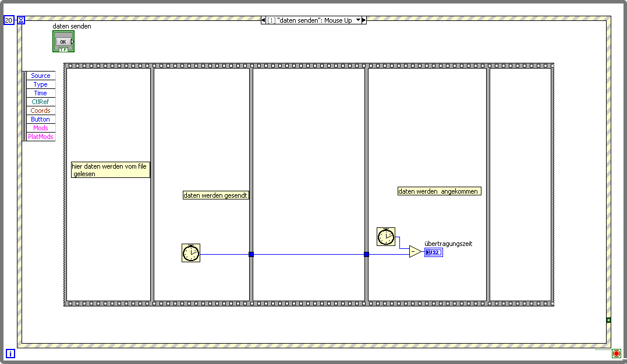
Task: Select the Type event data node
Action: (40, 84)
